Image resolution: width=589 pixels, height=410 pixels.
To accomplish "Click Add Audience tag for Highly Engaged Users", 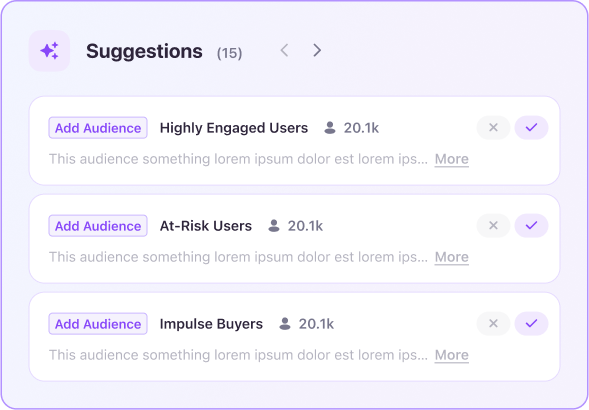I will point(98,128).
